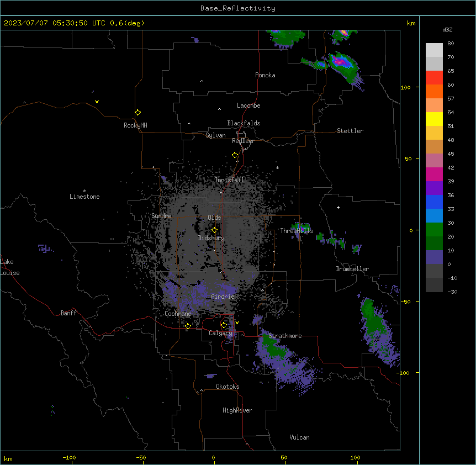Image resolution: width=476 pixels, height=465 pixels.
Task: Click the Okotoks town label
Action: coord(228,387)
